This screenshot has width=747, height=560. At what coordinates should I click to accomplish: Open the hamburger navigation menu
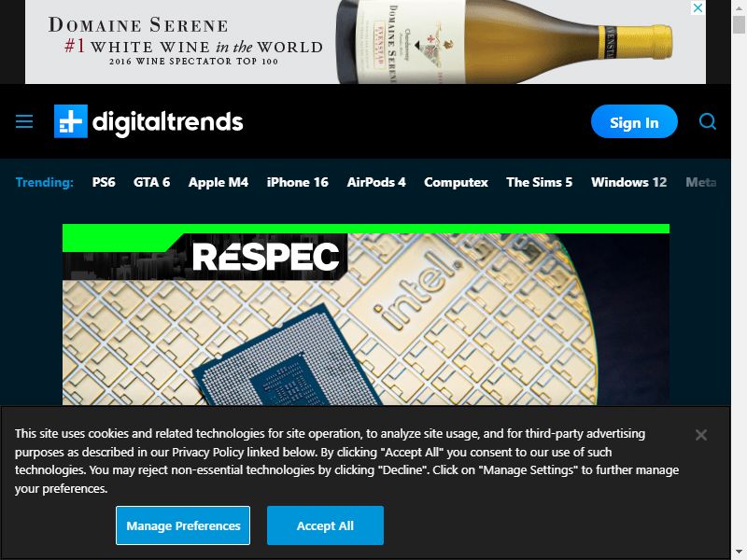point(24,121)
